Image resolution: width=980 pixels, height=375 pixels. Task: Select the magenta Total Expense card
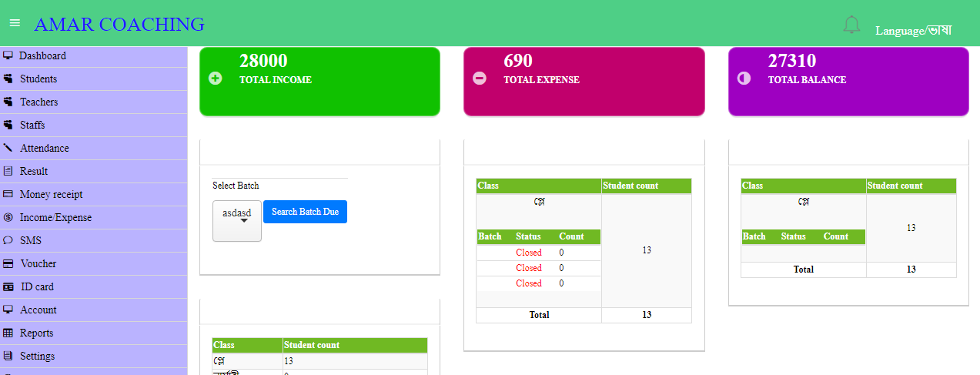pyautogui.click(x=584, y=82)
